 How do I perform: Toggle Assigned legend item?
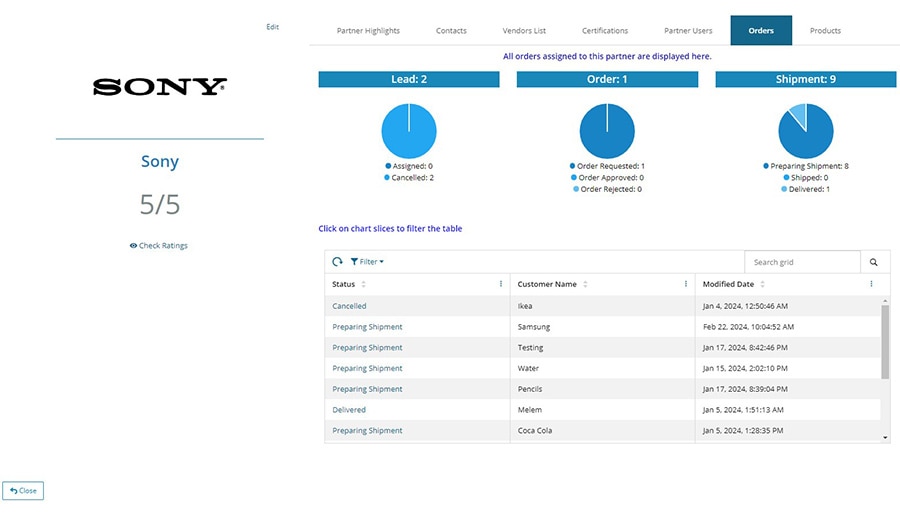pyautogui.click(x=409, y=166)
